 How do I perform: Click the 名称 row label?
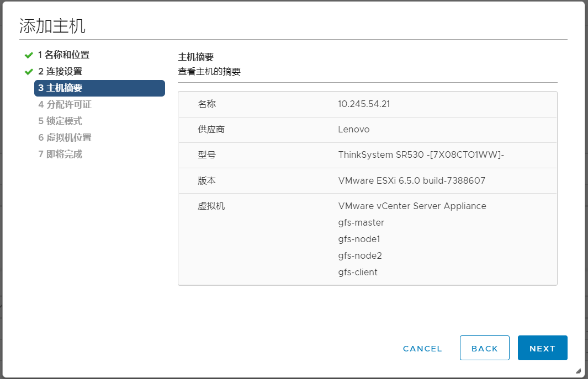[206, 104]
